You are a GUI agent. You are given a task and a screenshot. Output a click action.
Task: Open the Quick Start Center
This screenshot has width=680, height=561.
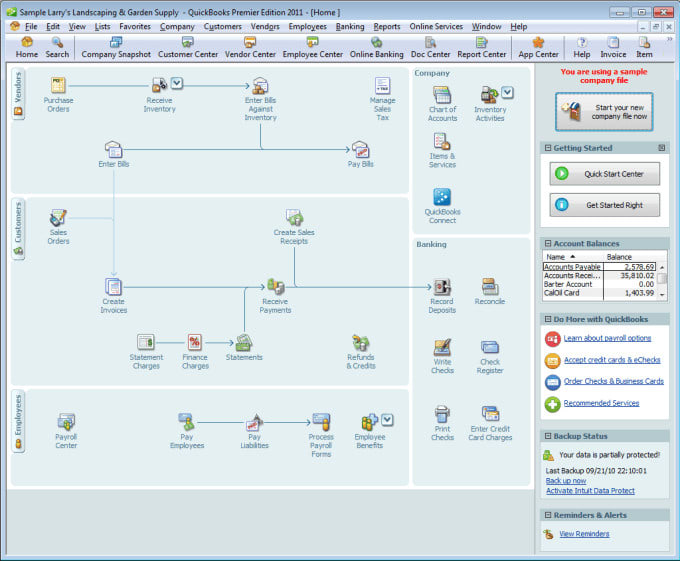(x=605, y=174)
